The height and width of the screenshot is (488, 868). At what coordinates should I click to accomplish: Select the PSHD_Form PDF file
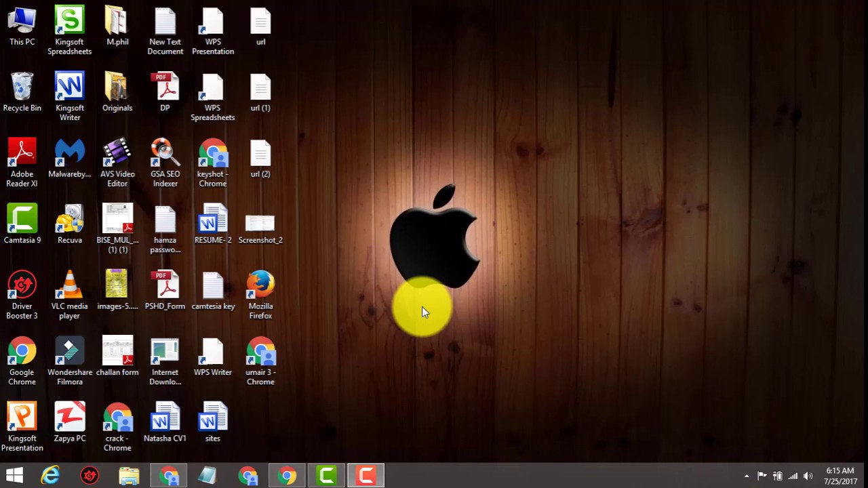pos(165,291)
